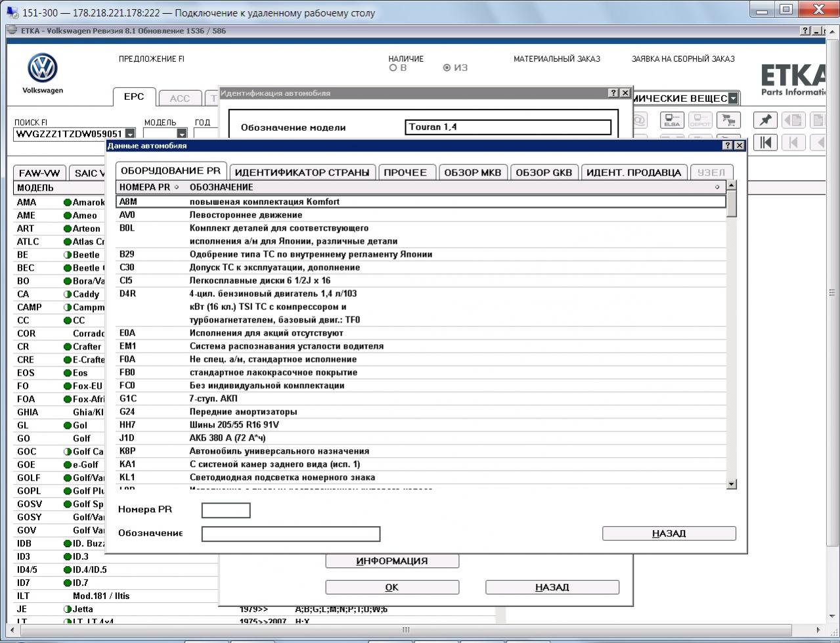Click the main window horizontal scrollbar

coord(405,630)
